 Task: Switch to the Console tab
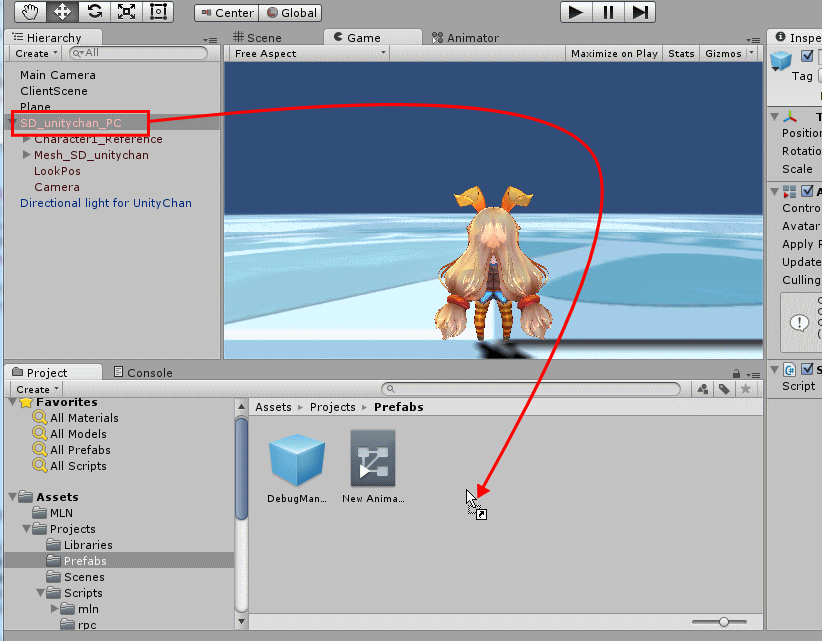point(143,372)
